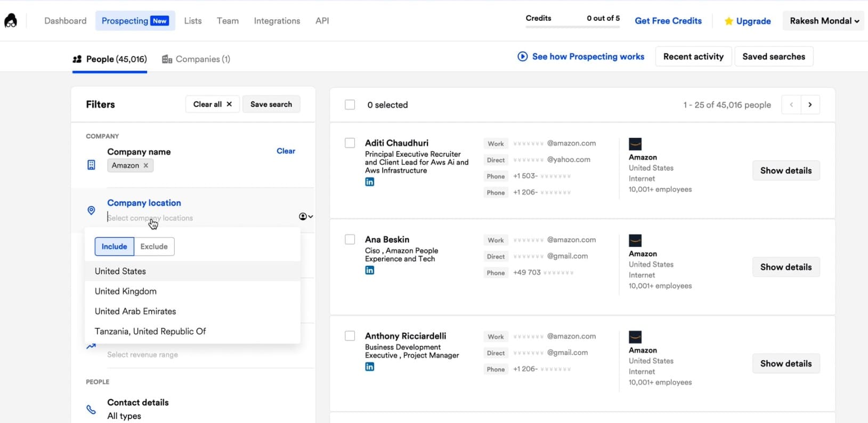Open the Rakesh Mondal account dropdown
Viewport: 868px width, 423px height.
[824, 21]
